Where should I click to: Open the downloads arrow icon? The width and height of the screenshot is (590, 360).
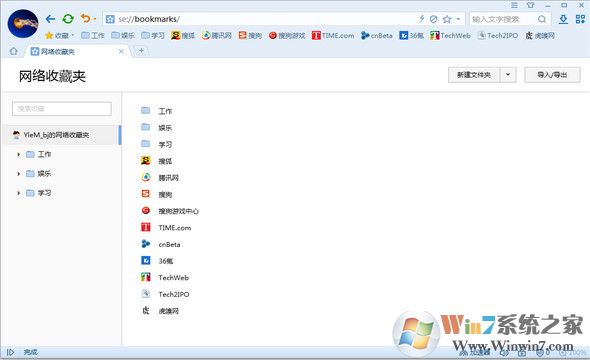[x=563, y=19]
